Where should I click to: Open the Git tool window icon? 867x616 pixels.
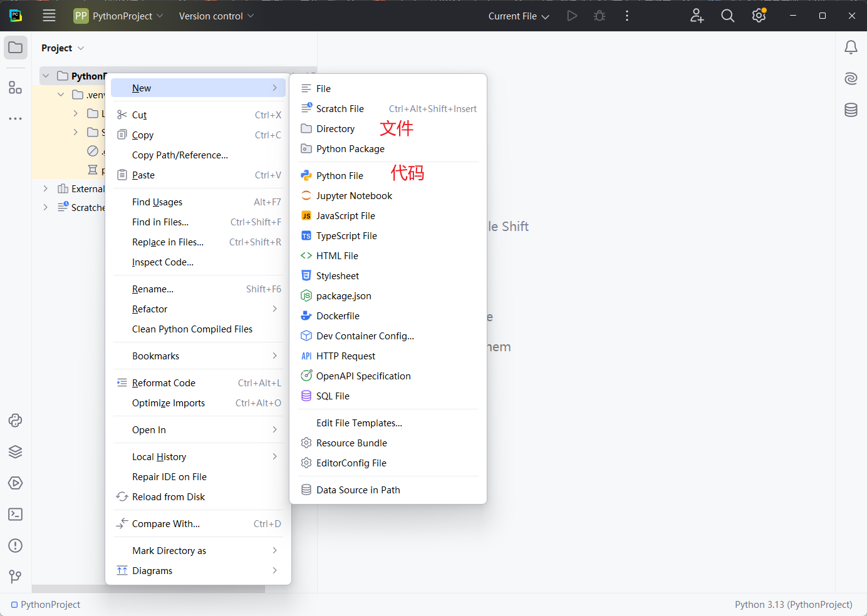coord(16,577)
